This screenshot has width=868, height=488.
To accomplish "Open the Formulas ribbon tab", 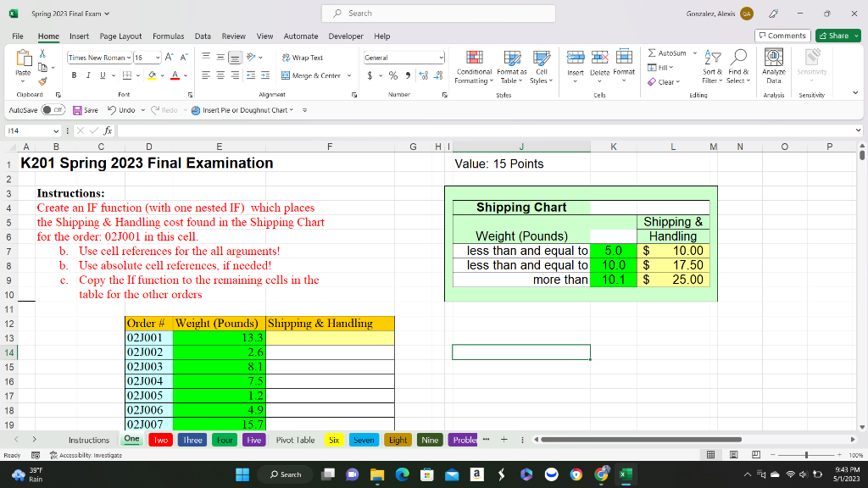I will pyautogui.click(x=169, y=36).
